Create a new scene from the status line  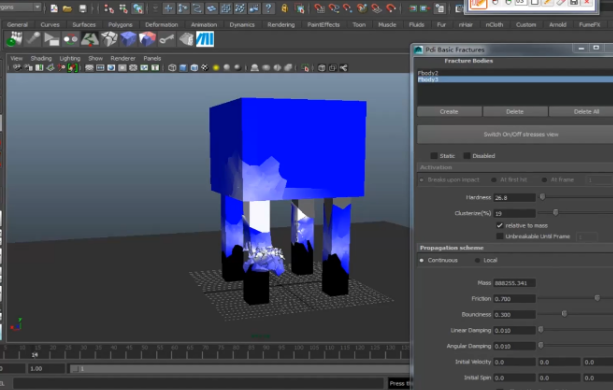pos(54,8)
